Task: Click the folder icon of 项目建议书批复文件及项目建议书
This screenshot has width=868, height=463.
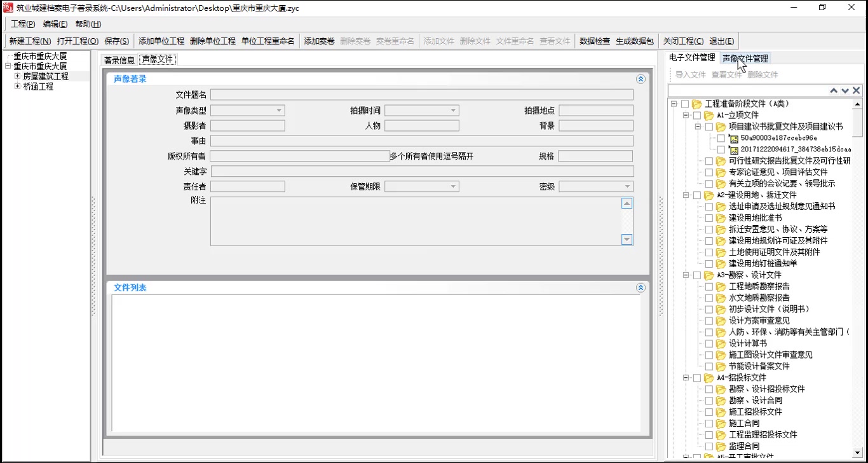Action: pyautogui.click(x=721, y=127)
